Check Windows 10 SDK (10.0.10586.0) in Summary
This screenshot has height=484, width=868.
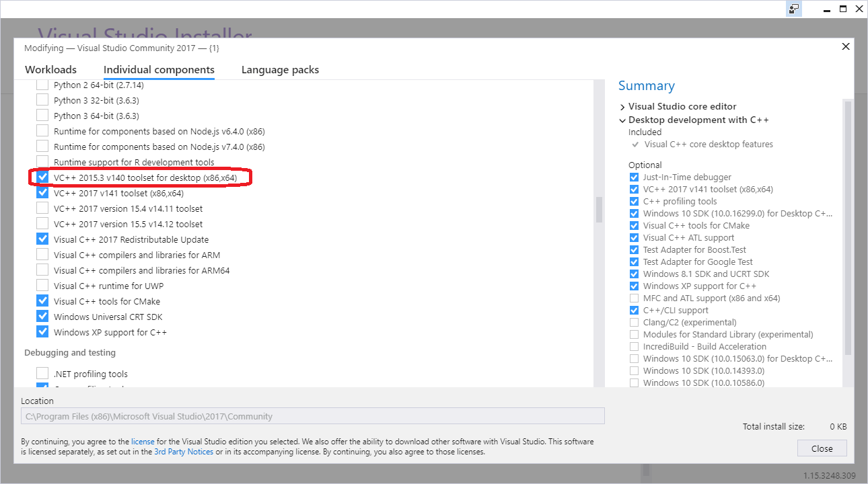click(x=634, y=383)
